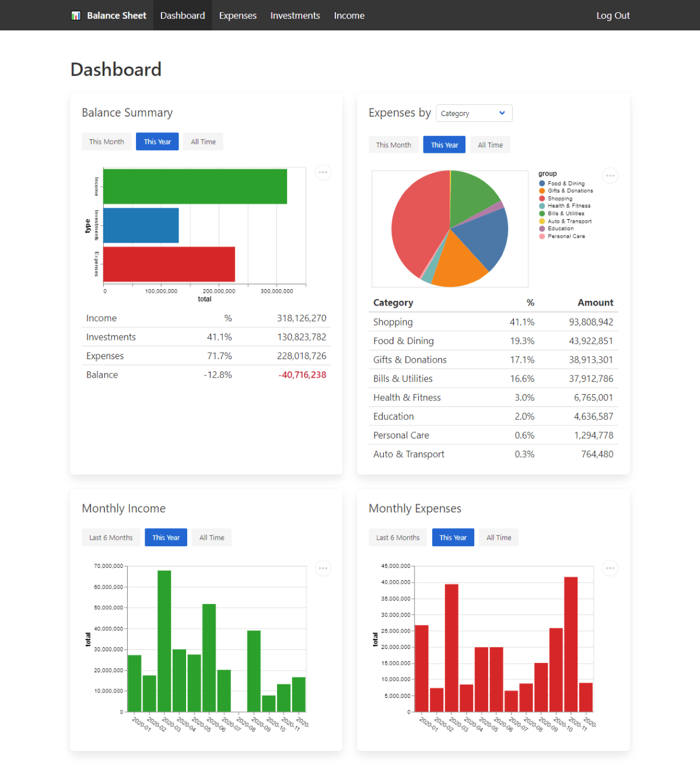
Task: Open the Income page link
Action: tap(349, 16)
